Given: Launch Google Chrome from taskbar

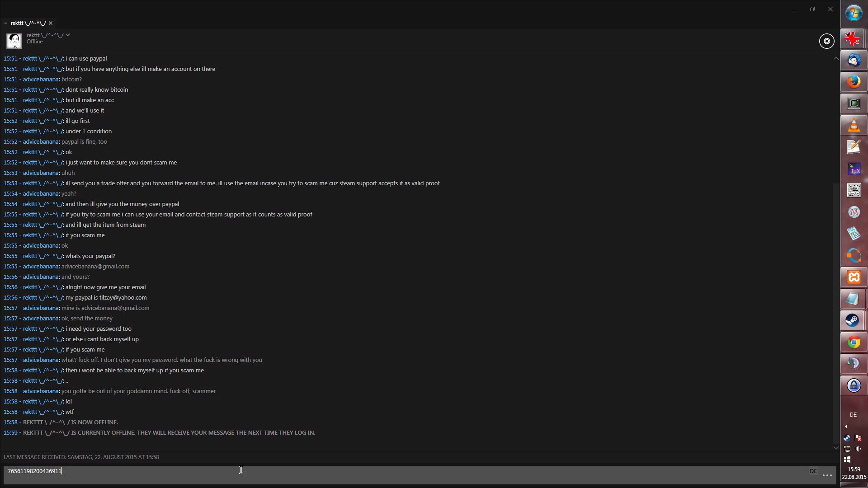Looking at the screenshot, I should click(854, 343).
